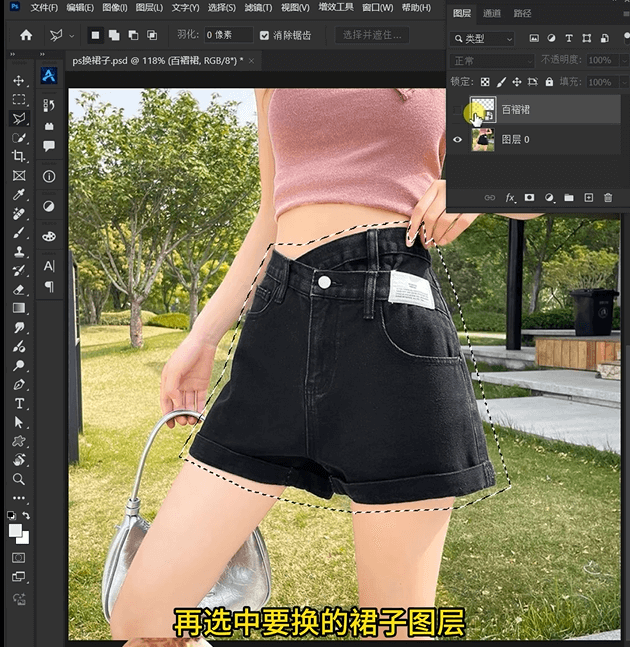Toggle lock transparent pixels
This screenshot has height=647, width=630.
(485, 82)
